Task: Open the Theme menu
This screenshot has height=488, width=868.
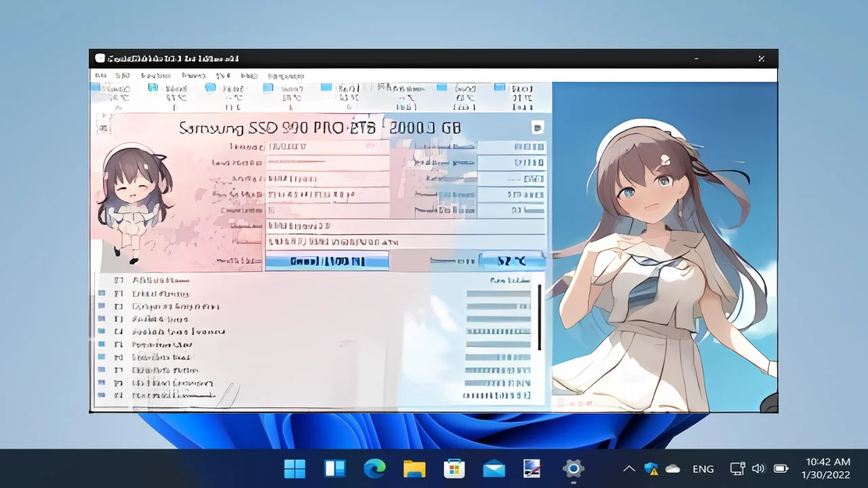Action: pyautogui.click(x=193, y=76)
